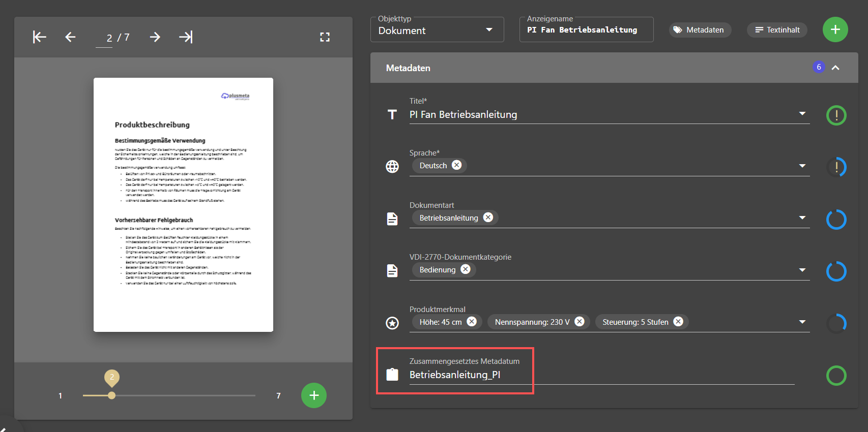This screenshot has height=432, width=868.
Task: Open the Produktmerkmal dropdown arrow
Action: coord(802,322)
